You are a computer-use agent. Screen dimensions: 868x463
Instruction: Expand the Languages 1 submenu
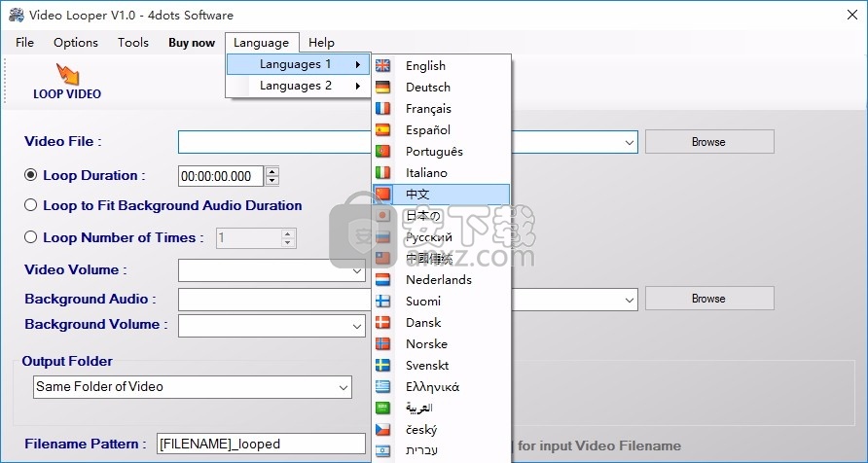[x=299, y=64]
